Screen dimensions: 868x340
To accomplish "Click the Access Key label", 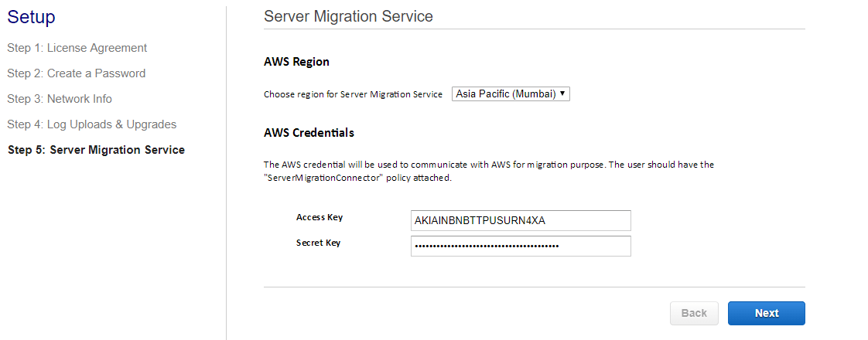I will point(320,217).
